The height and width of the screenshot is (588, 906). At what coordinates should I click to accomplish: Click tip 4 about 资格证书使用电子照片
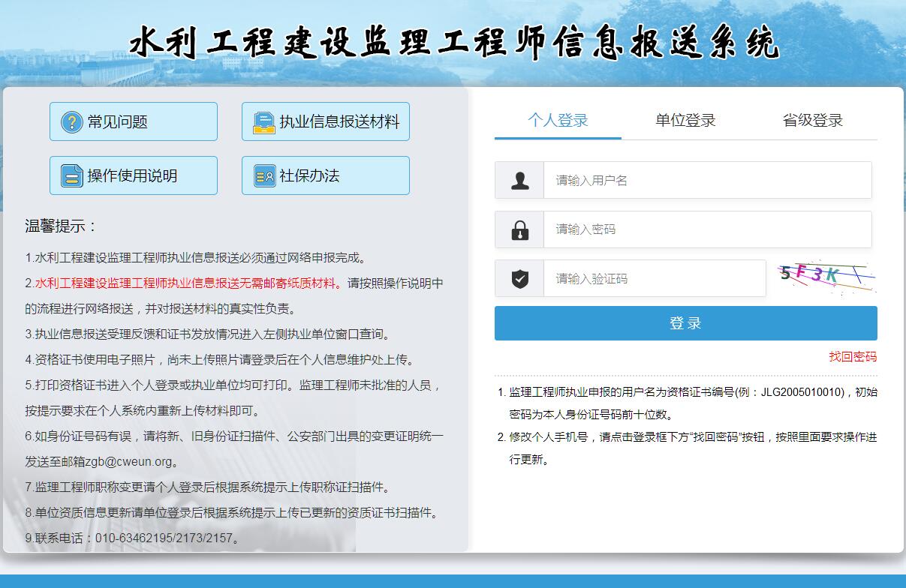(x=220, y=360)
